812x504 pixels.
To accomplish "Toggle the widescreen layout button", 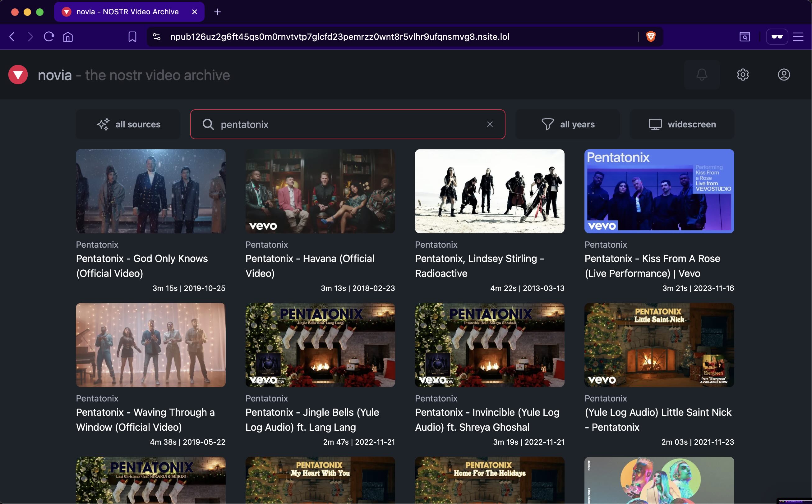I will (682, 124).
